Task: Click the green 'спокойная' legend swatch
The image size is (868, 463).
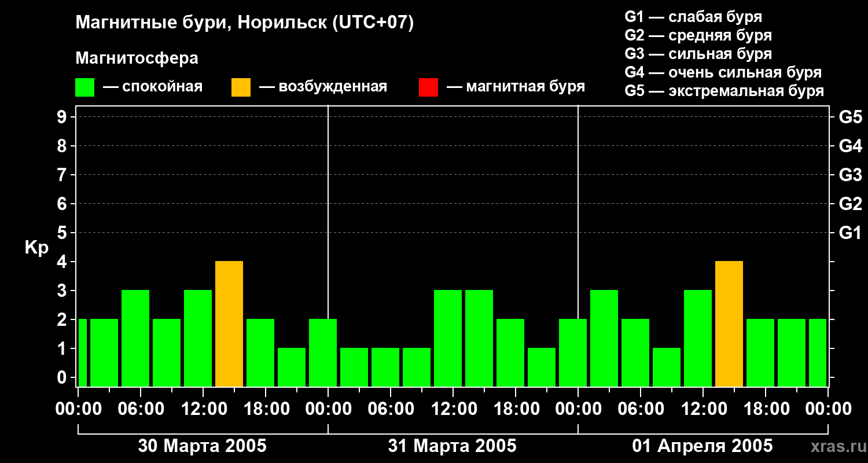Action: point(84,87)
